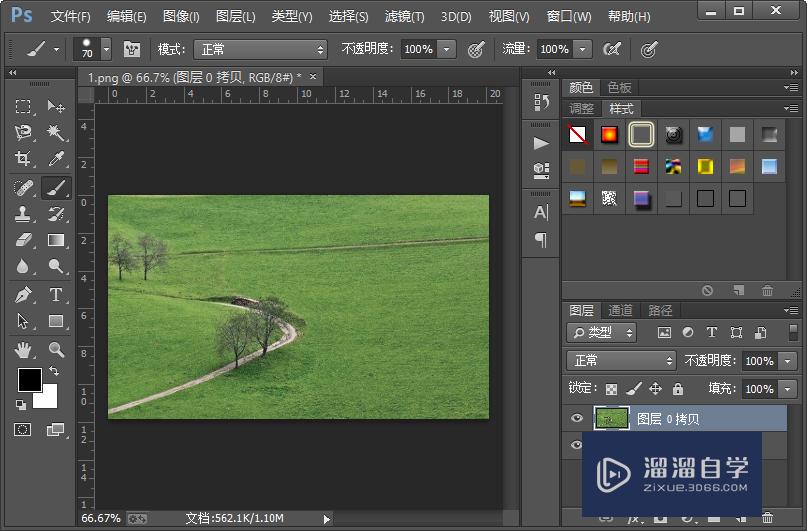Pick the Magic Wand tool
807x531 pixels.
[56, 133]
